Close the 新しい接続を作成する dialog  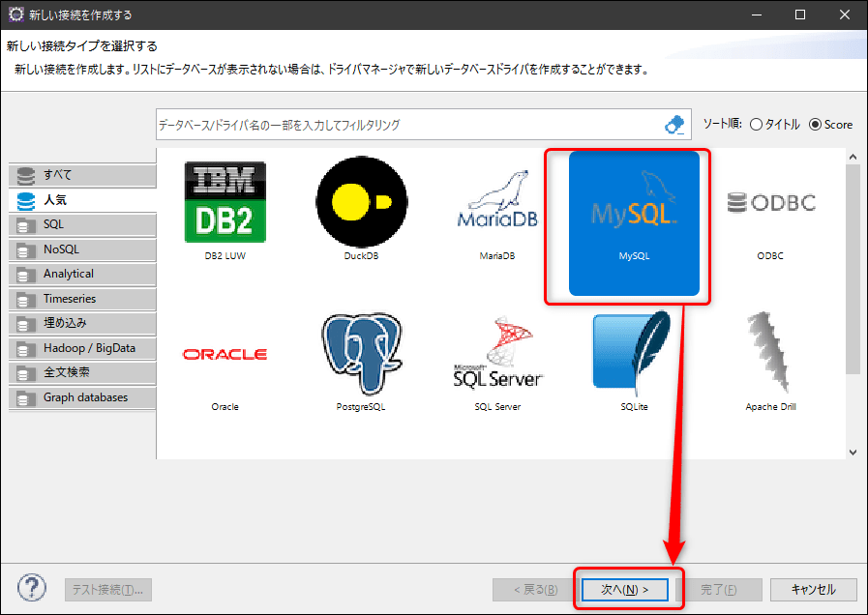pos(844,15)
